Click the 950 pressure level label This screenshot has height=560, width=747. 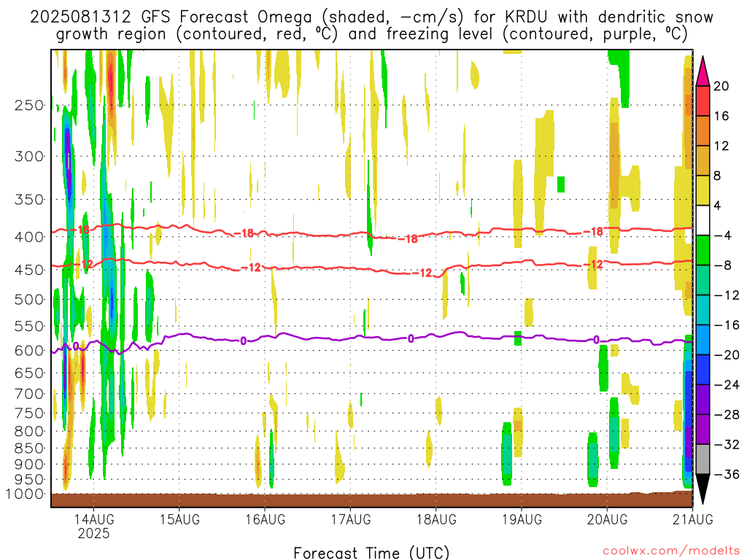[29, 480]
